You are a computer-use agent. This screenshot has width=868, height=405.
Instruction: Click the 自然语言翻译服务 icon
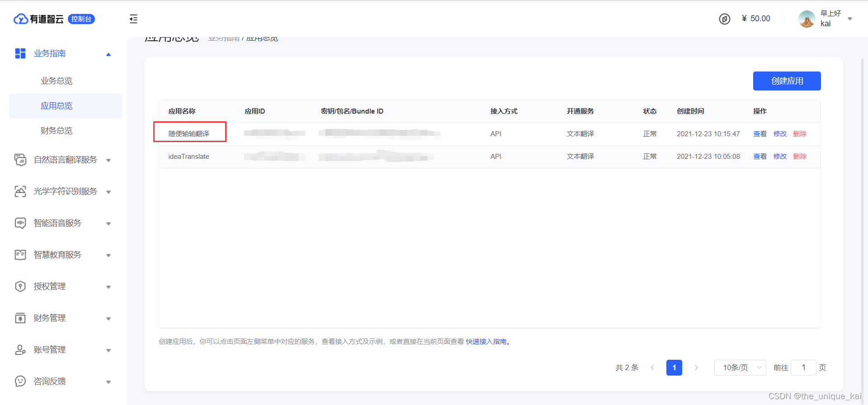pos(20,160)
